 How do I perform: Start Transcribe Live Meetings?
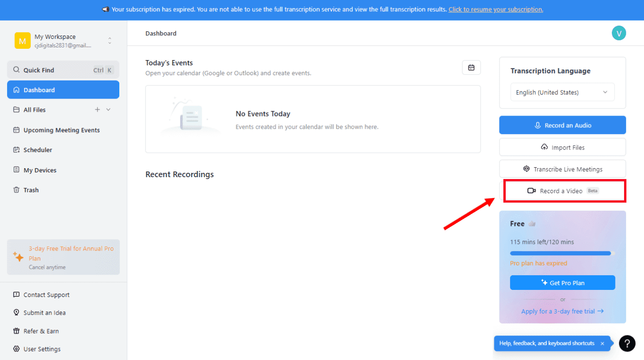[562, 169]
